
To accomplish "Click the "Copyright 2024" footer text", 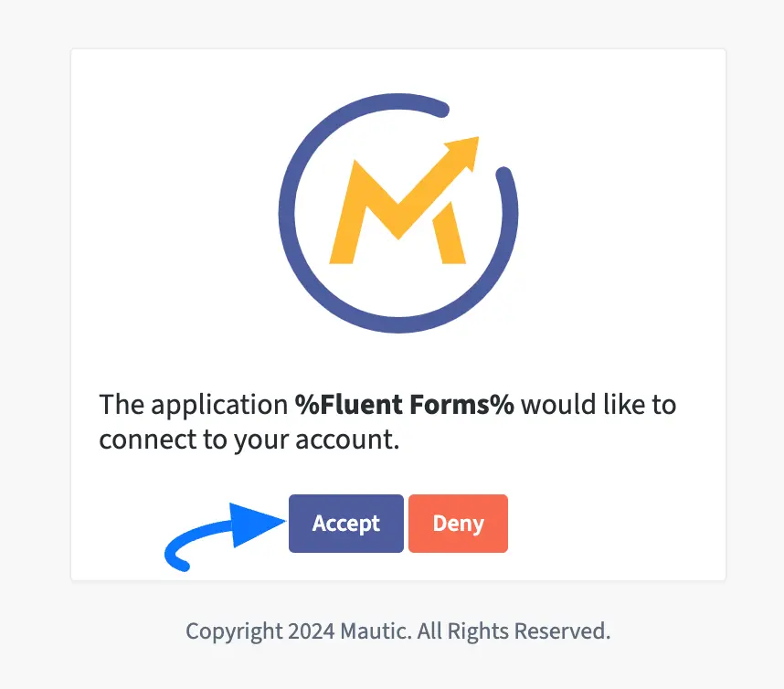I will pos(248,631).
